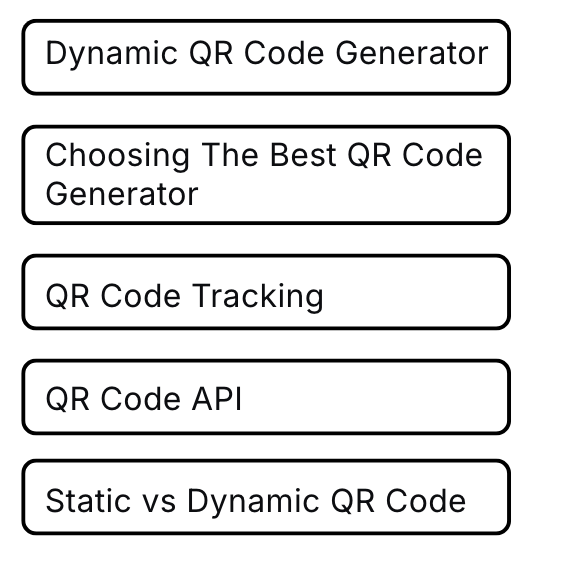This screenshot has height=584, width=562.
Task: Click Choosing The Best QR Code Generator
Action: (x=266, y=175)
